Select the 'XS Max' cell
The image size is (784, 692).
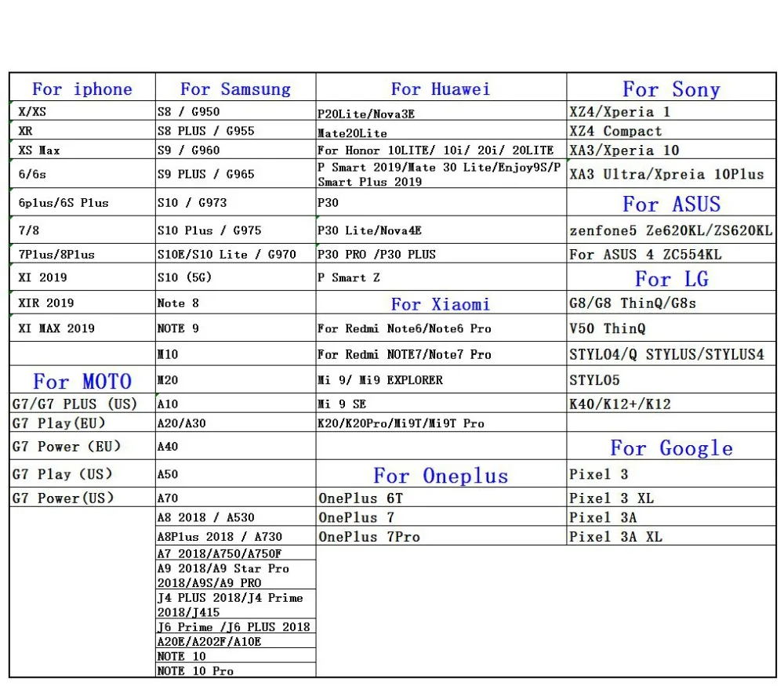tap(82, 150)
